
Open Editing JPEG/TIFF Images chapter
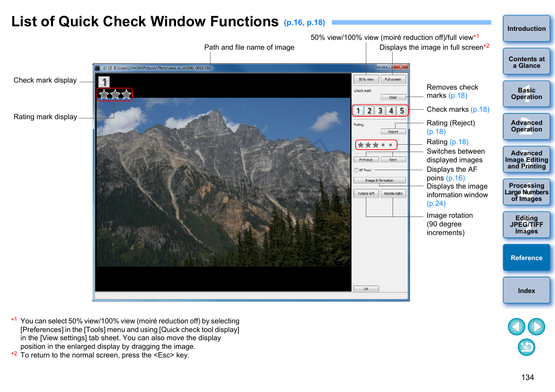(527, 225)
